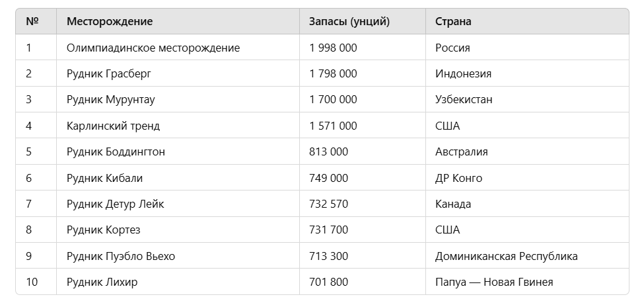
Task: Select the Карлинский тренд cell
Action: tap(113, 126)
